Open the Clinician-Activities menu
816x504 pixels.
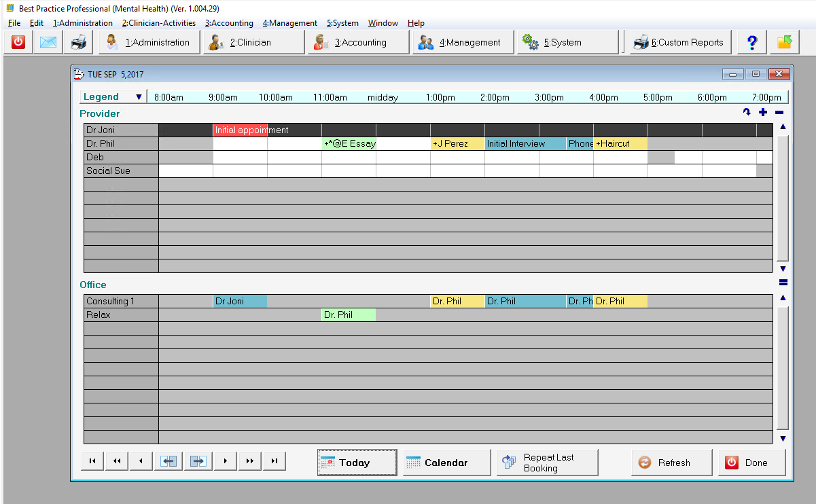point(159,23)
